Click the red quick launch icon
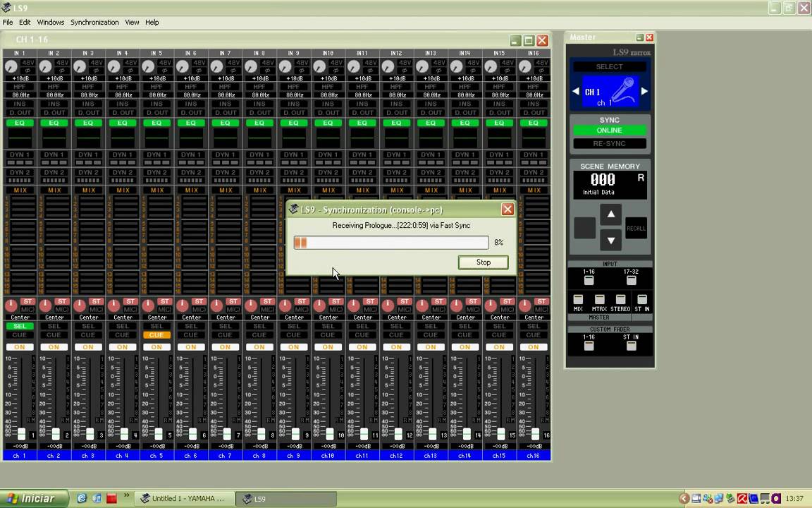Image resolution: width=812 pixels, height=508 pixels. [x=111, y=499]
